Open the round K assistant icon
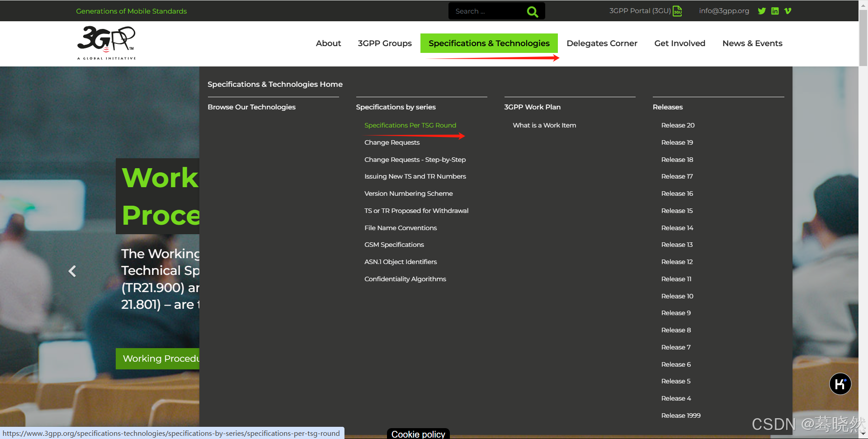This screenshot has height=439, width=868. pos(840,384)
